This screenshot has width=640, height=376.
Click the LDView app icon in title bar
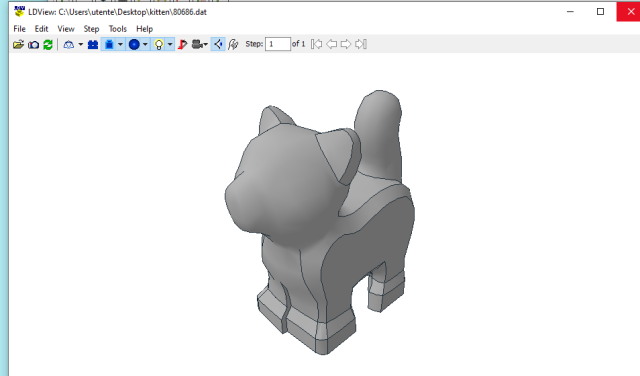[19, 11]
